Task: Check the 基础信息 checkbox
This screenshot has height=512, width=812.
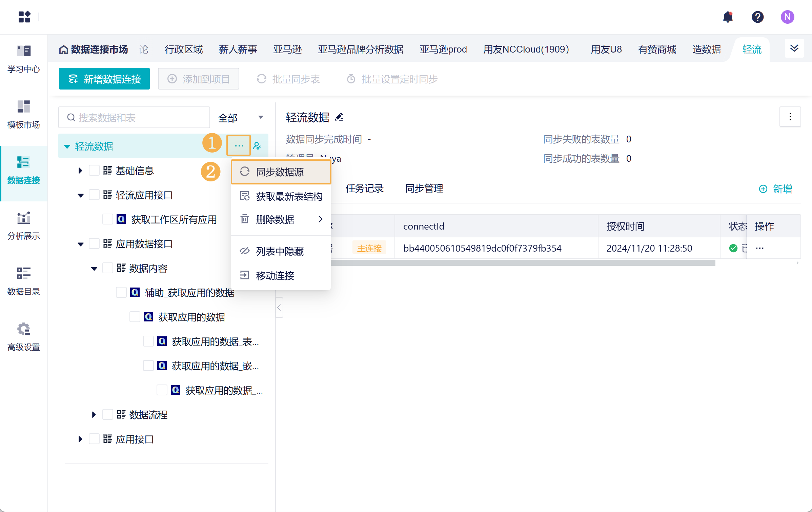Action: click(94, 171)
